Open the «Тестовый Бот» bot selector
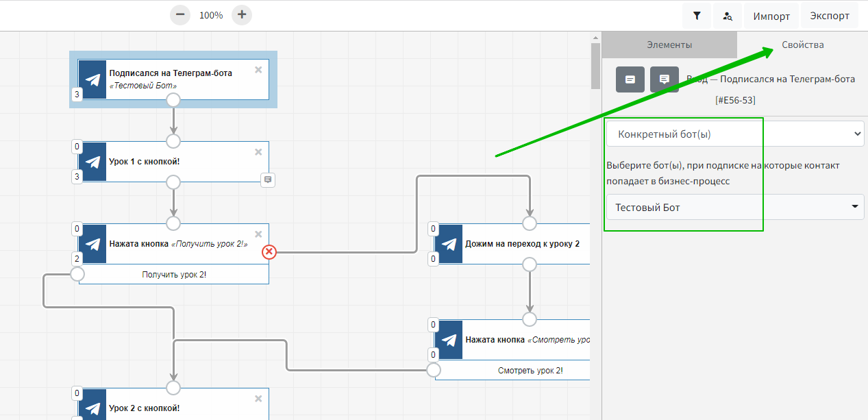The width and height of the screenshot is (868, 420). point(734,207)
